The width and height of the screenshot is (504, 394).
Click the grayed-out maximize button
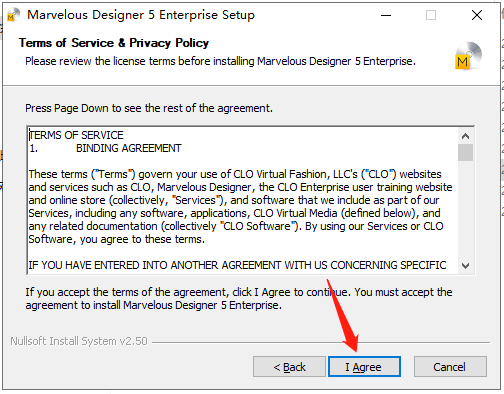point(431,15)
